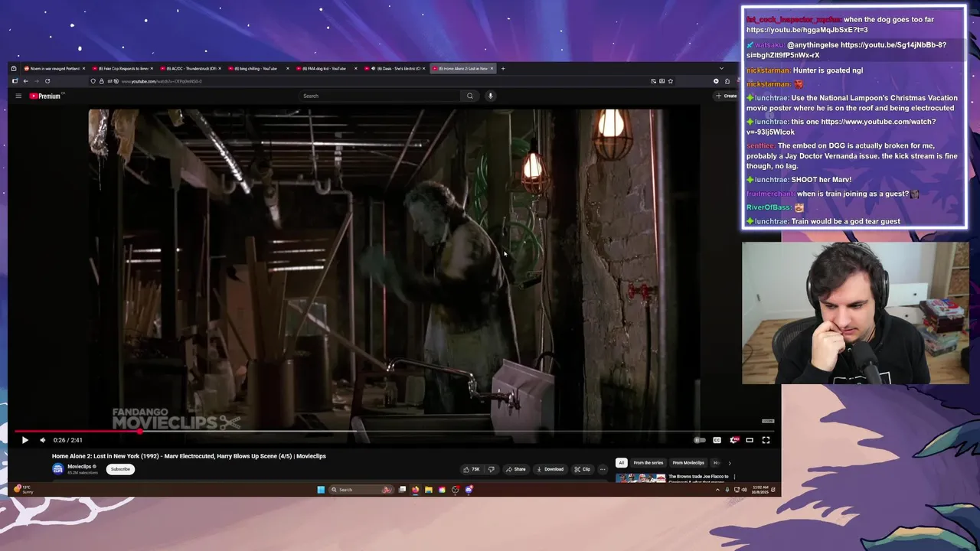980x551 pixels.
Task: Like the video with thumbs up 75K
Action: (472, 469)
